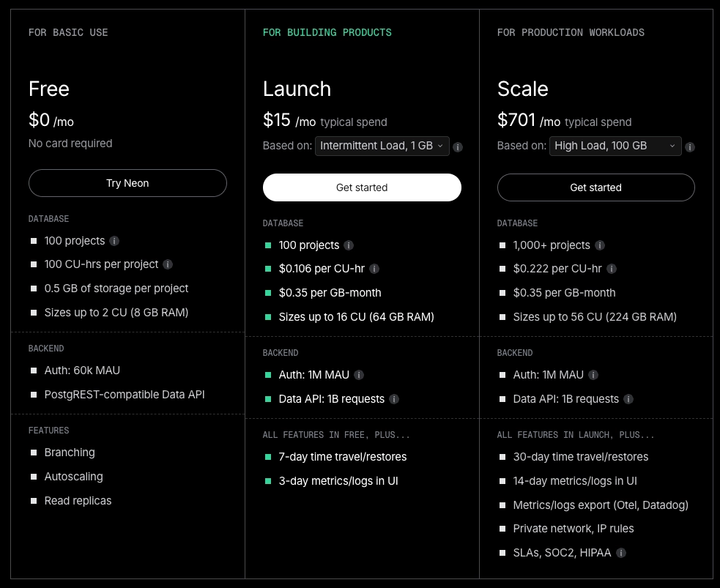
Task: Click info icon next to 1,000+ projects
Action: click(600, 245)
